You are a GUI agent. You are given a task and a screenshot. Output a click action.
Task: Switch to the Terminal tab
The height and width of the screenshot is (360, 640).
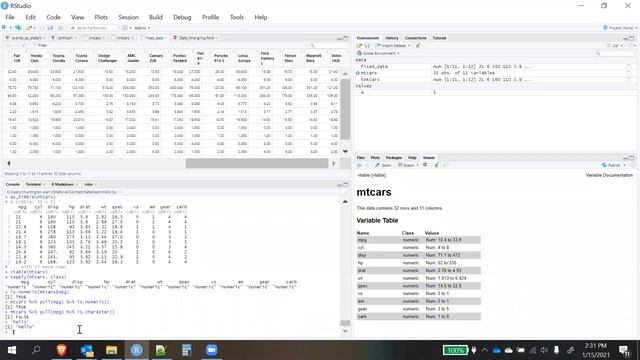click(33, 184)
